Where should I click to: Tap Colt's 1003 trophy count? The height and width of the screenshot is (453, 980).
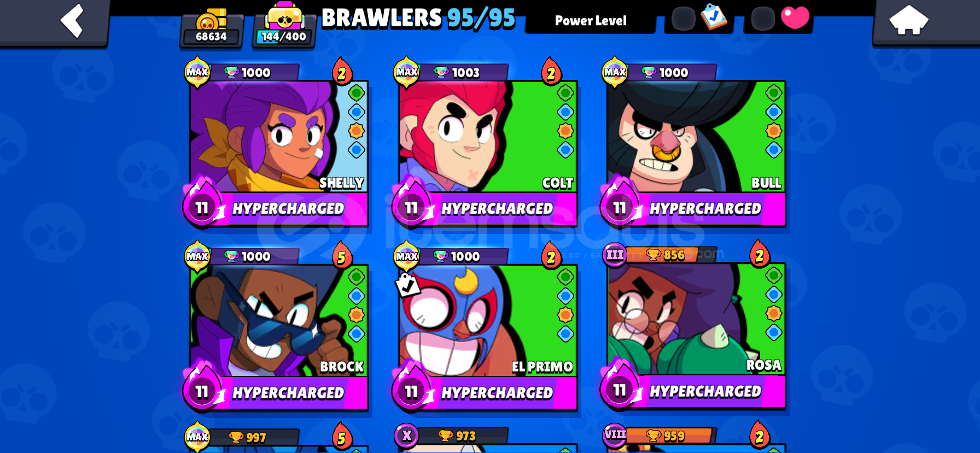(x=465, y=73)
